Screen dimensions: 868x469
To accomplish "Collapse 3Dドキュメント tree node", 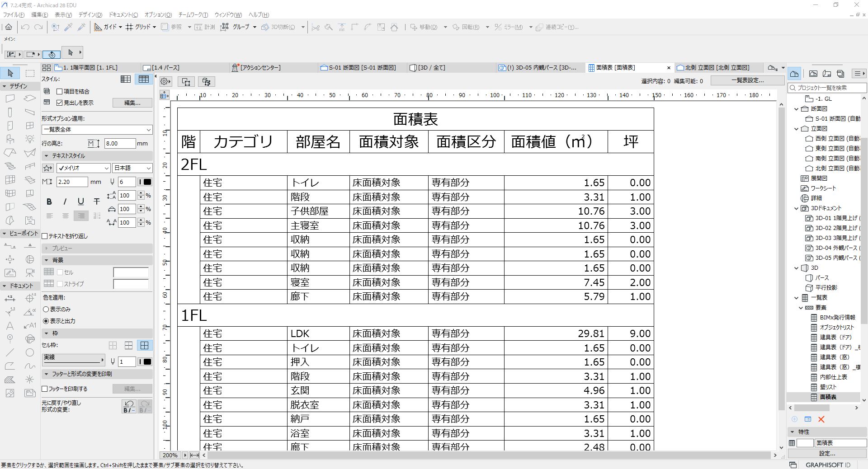I will coord(796,208).
